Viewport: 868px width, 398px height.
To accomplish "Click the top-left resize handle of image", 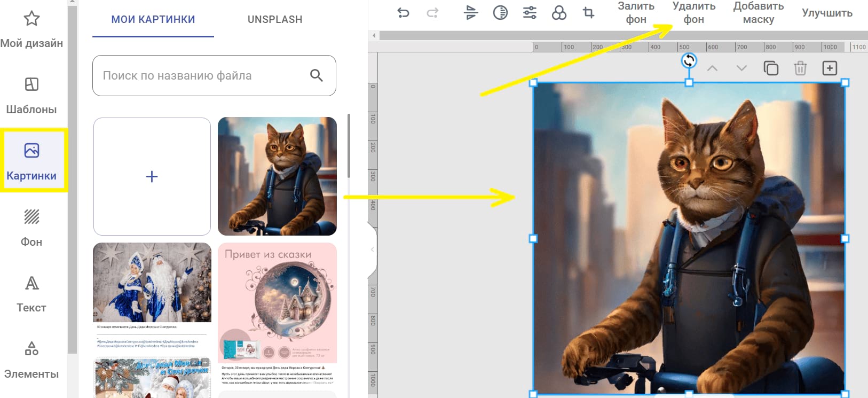I will (533, 83).
